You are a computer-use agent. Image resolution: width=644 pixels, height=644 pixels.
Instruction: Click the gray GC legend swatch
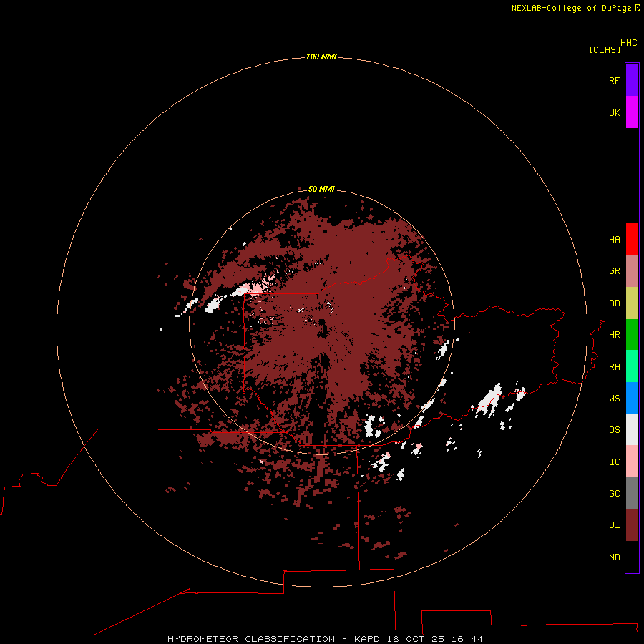[x=632, y=493]
